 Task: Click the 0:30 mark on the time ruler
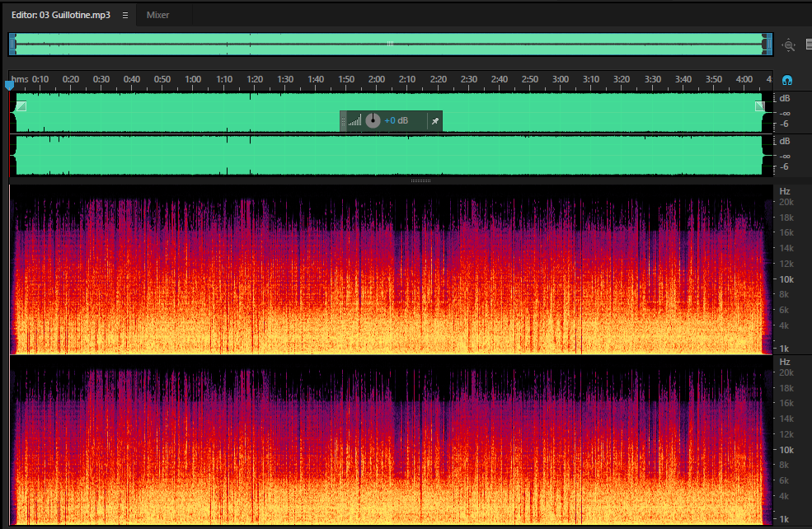[x=101, y=79]
